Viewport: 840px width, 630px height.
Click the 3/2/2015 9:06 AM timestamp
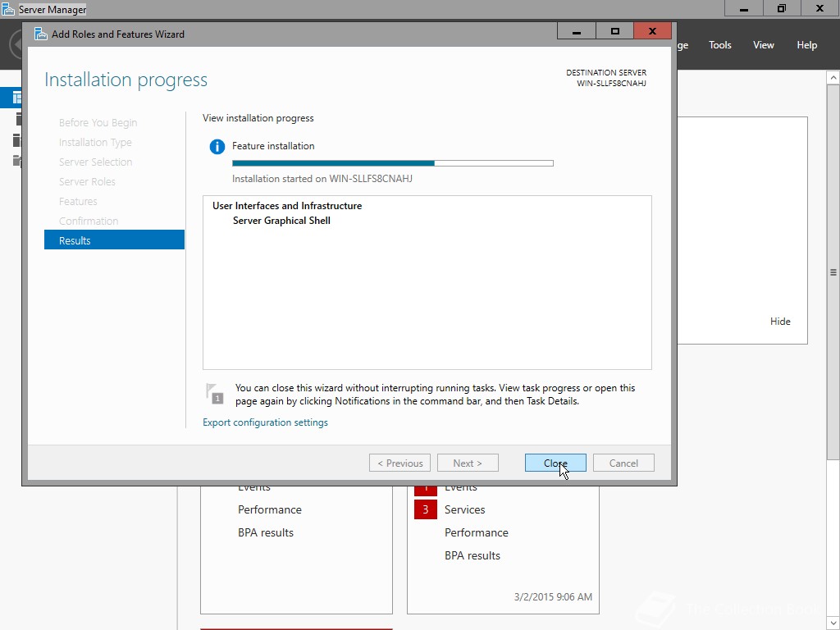pyautogui.click(x=553, y=596)
